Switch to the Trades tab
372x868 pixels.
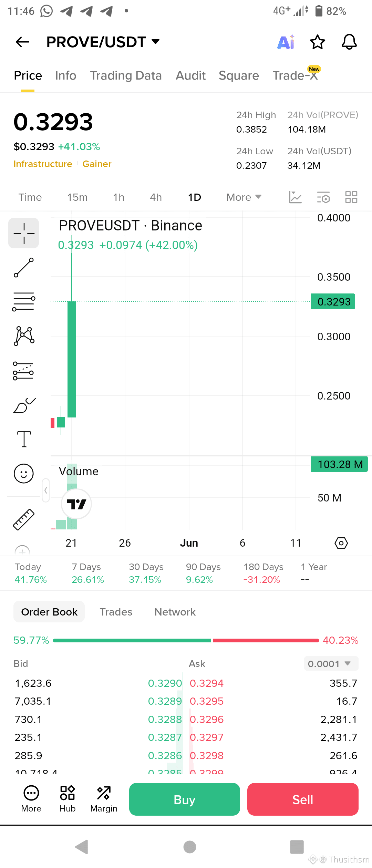click(116, 612)
